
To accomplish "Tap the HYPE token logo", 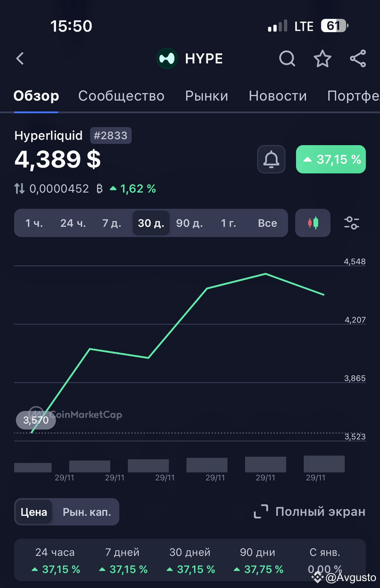I will coord(166,59).
